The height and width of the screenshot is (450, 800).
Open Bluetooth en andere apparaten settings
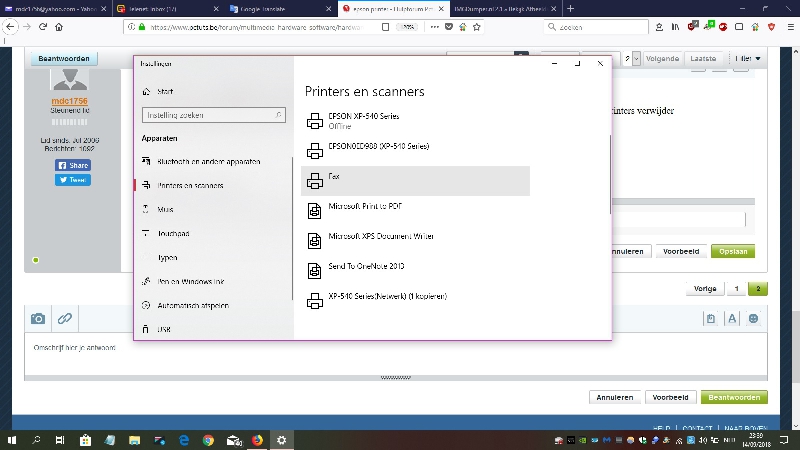click(213, 161)
